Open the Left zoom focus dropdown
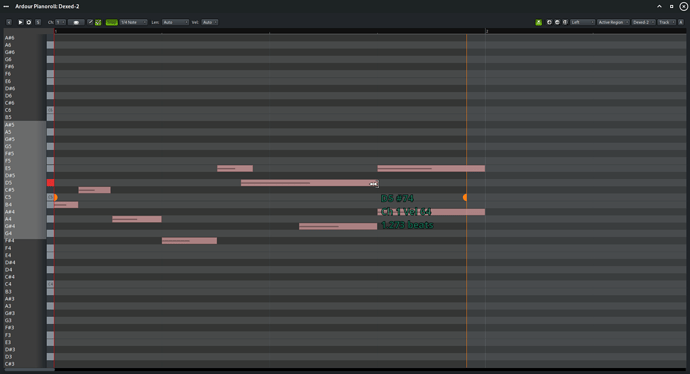This screenshot has width=690, height=374. point(582,22)
